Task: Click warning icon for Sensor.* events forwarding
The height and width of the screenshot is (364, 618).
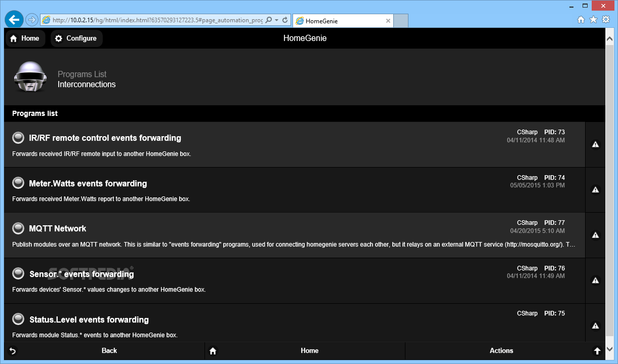Action: [x=595, y=280]
